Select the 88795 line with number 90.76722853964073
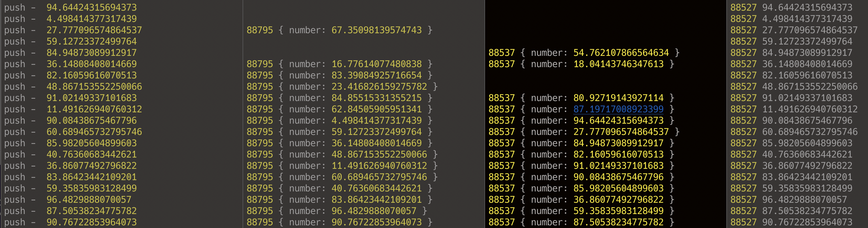868x228 pixels. pyautogui.click(x=340, y=222)
